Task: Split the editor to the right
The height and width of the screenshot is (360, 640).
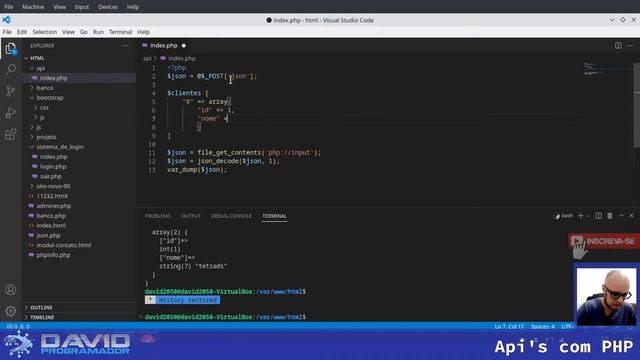Action: [618, 45]
